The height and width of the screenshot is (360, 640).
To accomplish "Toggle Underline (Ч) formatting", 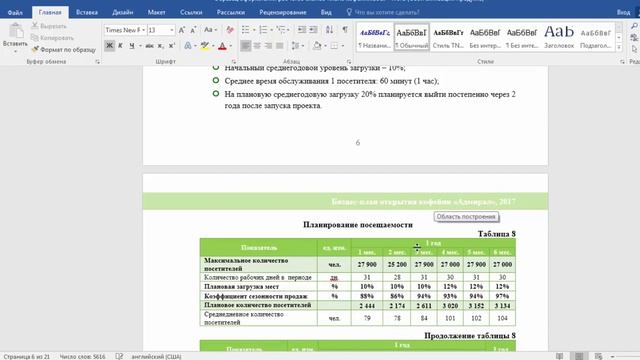I will (x=131, y=46).
